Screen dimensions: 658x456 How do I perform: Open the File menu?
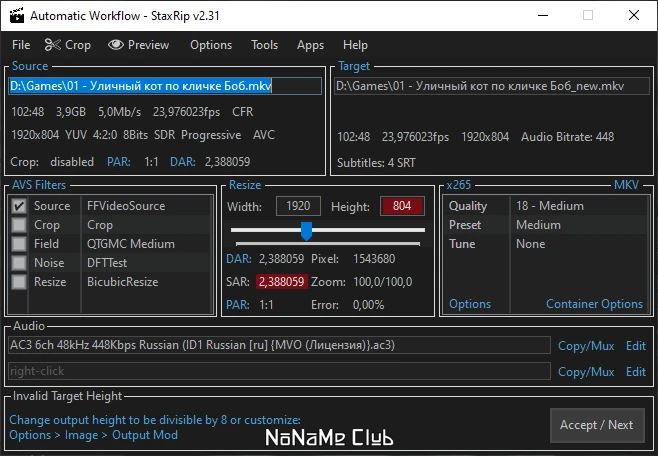21,45
